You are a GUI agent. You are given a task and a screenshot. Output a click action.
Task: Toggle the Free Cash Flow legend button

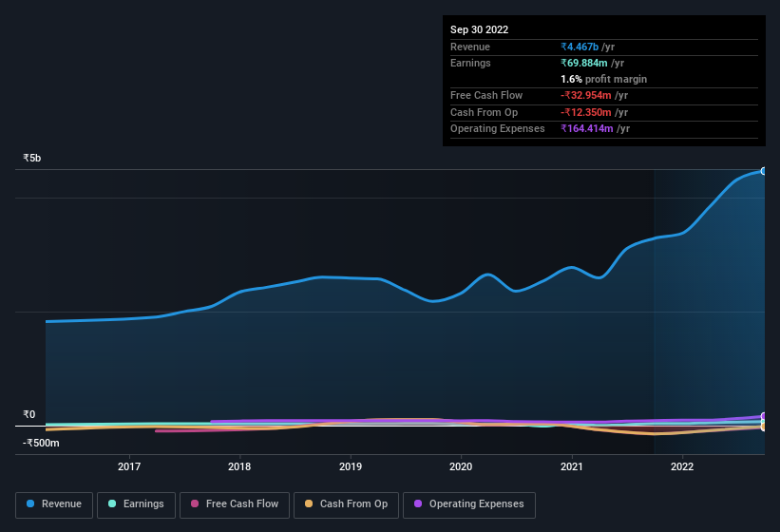pos(235,504)
